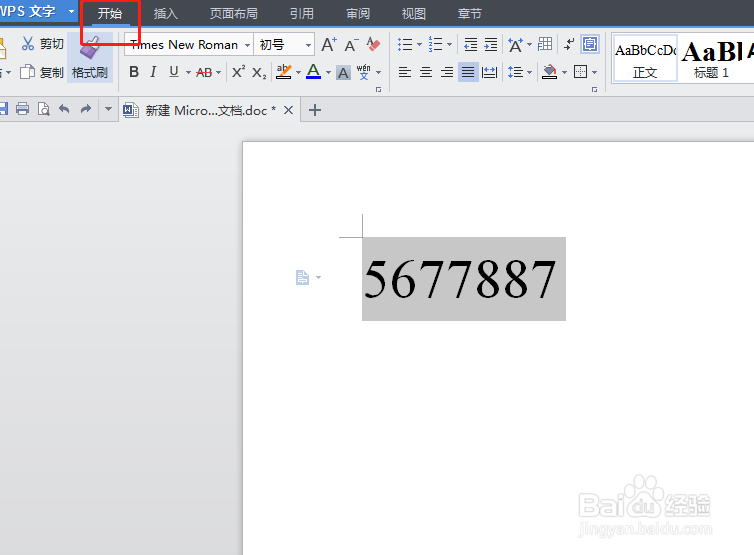Expand borders dropdown arrow
The height and width of the screenshot is (555, 754).
point(594,73)
